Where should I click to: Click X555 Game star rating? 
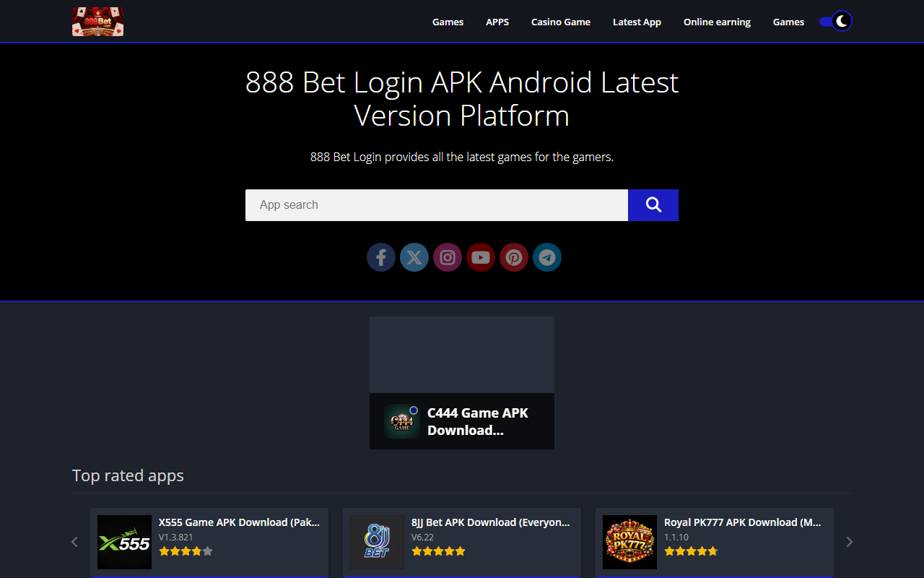186,551
